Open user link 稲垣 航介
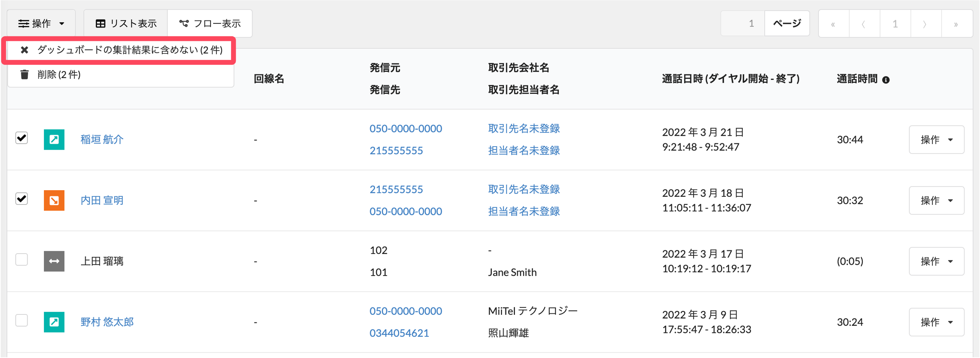Image resolution: width=980 pixels, height=358 pixels. 102,140
